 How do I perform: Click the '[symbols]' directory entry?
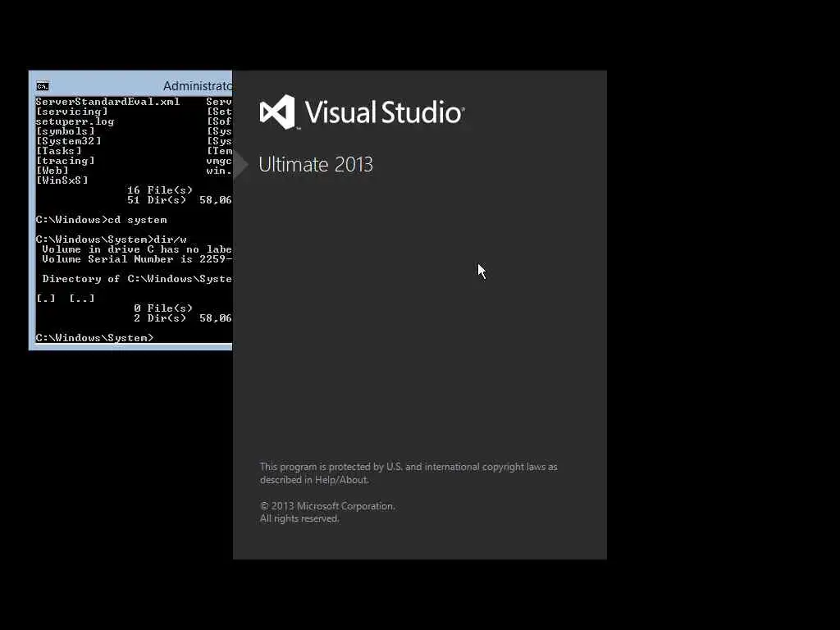point(66,131)
